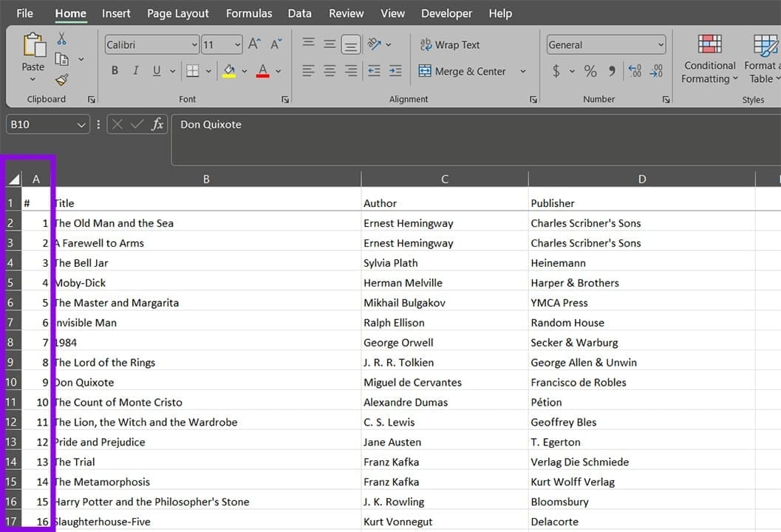Screen dimensions: 781x532
Task: Click the Decrease Indent icon
Action: coord(374,71)
